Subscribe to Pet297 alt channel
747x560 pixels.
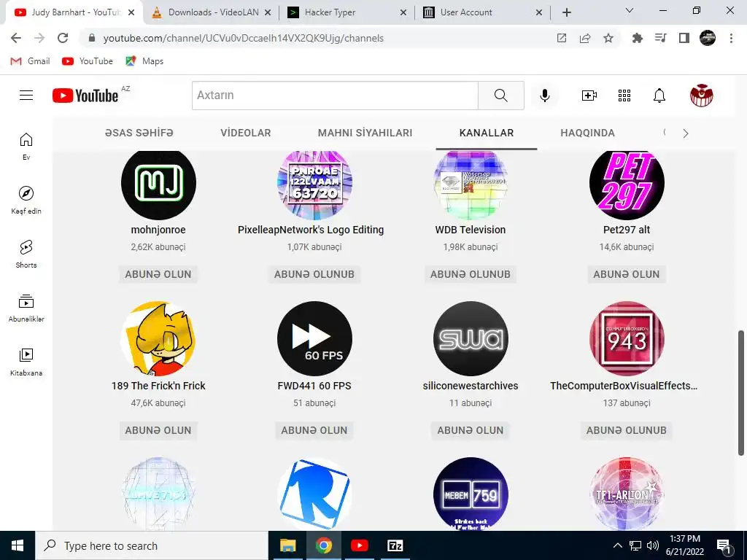click(x=627, y=274)
